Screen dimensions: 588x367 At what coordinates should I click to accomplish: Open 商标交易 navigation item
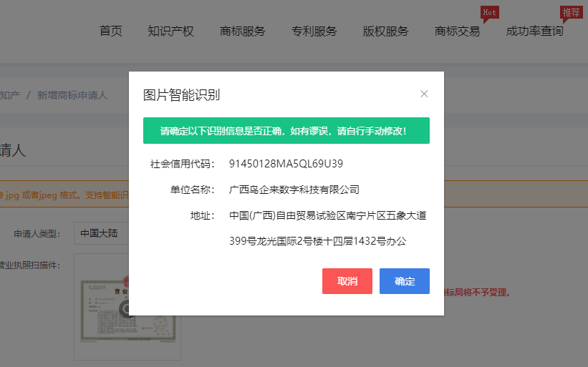pos(457,31)
